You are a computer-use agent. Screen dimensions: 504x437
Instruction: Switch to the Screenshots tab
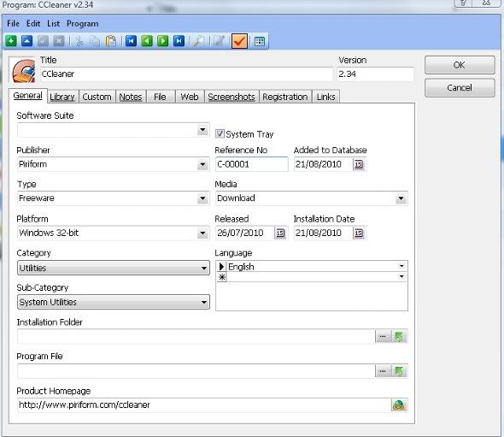click(x=231, y=97)
